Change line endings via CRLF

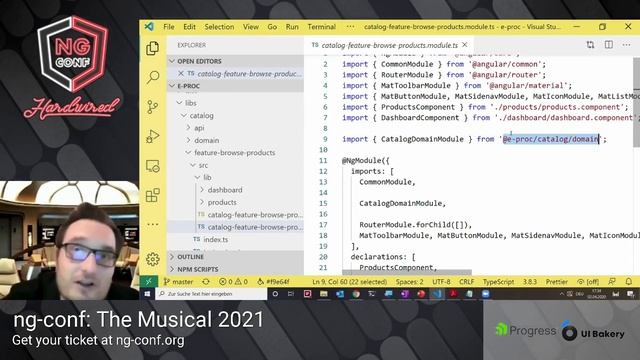tap(467, 282)
